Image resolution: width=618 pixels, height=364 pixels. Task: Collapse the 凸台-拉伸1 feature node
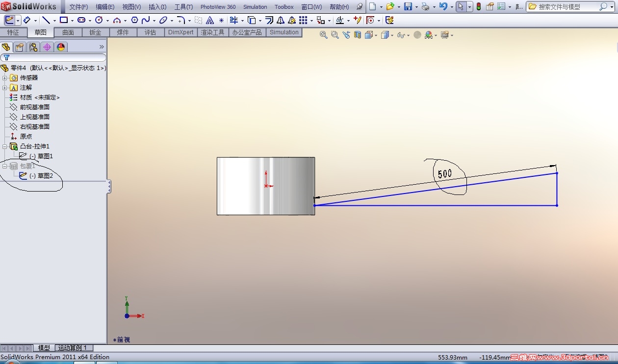click(x=5, y=146)
